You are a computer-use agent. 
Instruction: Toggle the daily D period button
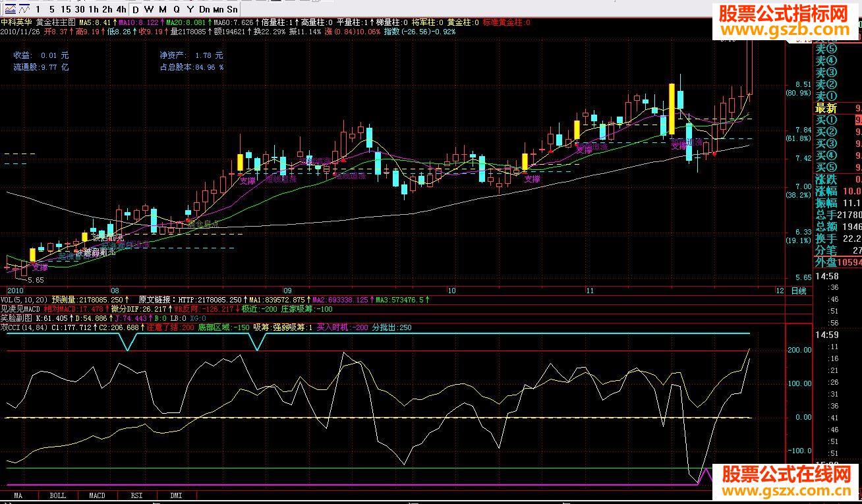click(x=135, y=9)
